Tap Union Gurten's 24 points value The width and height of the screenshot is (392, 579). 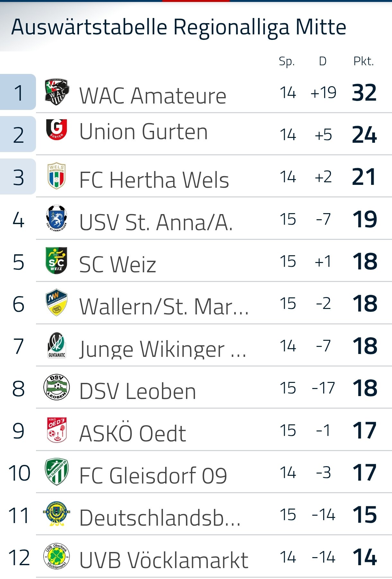pos(364,135)
